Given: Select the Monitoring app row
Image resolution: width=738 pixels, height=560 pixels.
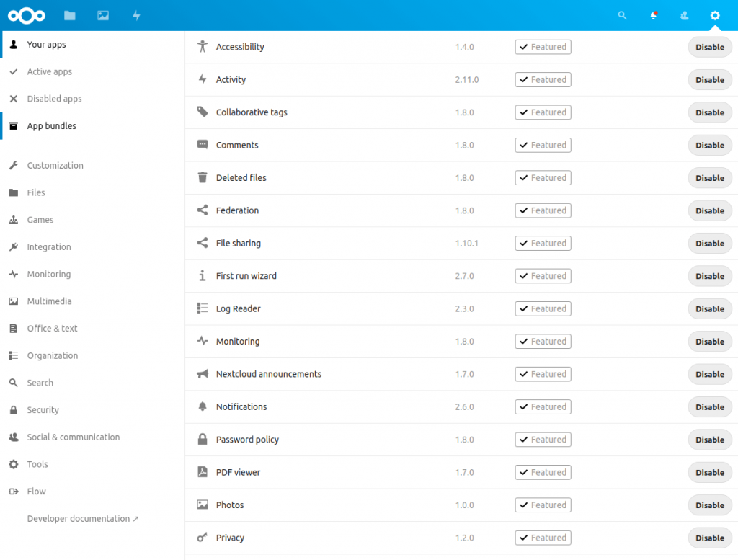Looking at the screenshot, I should tap(236, 341).
